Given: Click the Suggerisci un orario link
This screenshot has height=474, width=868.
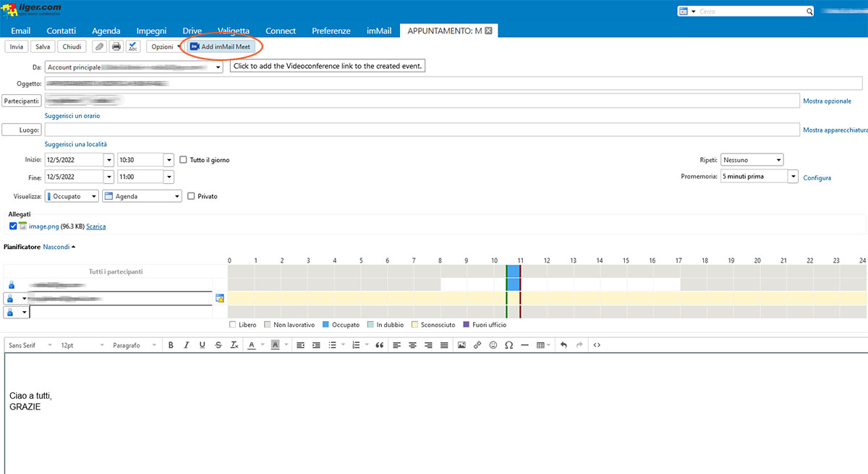Looking at the screenshot, I should [72, 116].
